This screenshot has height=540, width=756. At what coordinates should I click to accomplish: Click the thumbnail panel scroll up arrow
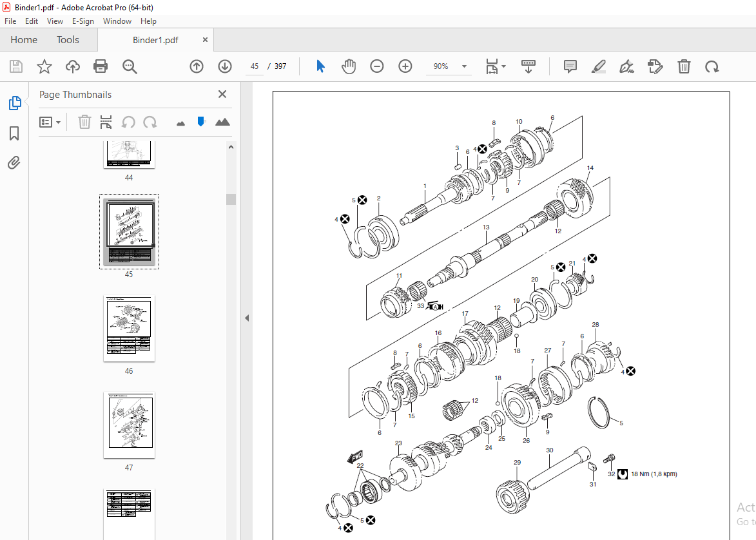pyautogui.click(x=231, y=147)
